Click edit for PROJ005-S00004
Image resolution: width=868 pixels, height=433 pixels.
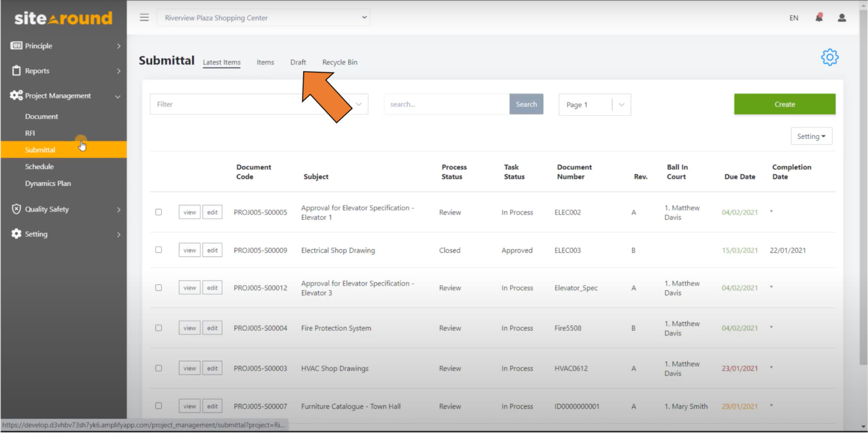(212, 328)
